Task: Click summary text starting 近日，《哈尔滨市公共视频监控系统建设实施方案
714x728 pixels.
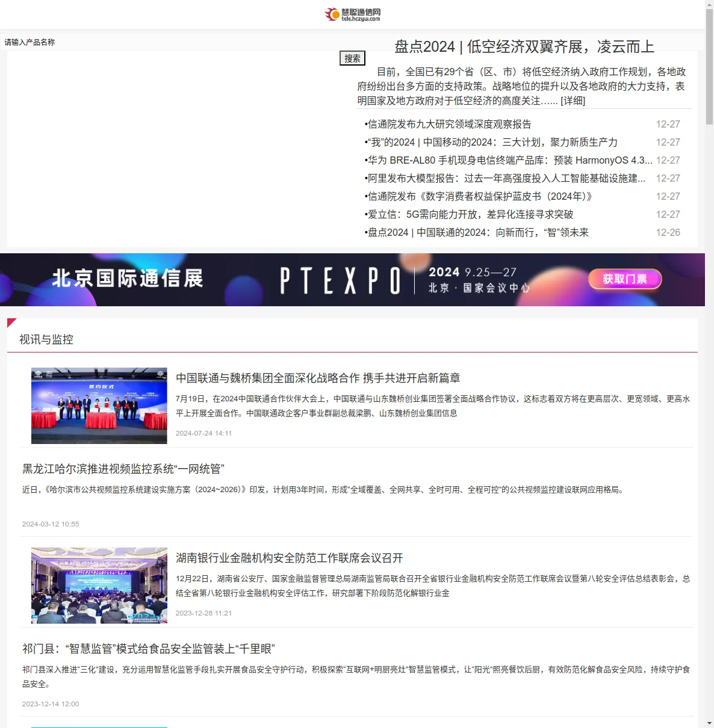Action: pos(324,490)
